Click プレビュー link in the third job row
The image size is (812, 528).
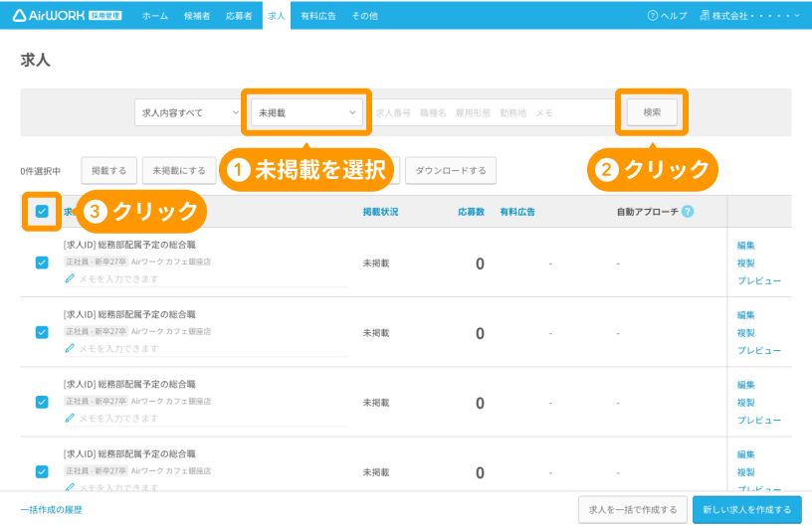pyautogui.click(x=759, y=420)
